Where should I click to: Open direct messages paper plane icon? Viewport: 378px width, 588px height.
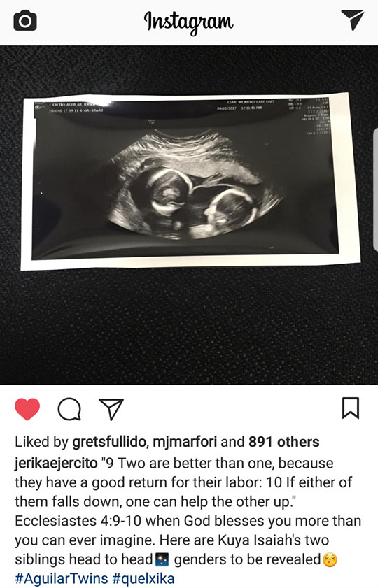pyautogui.click(x=353, y=20)
